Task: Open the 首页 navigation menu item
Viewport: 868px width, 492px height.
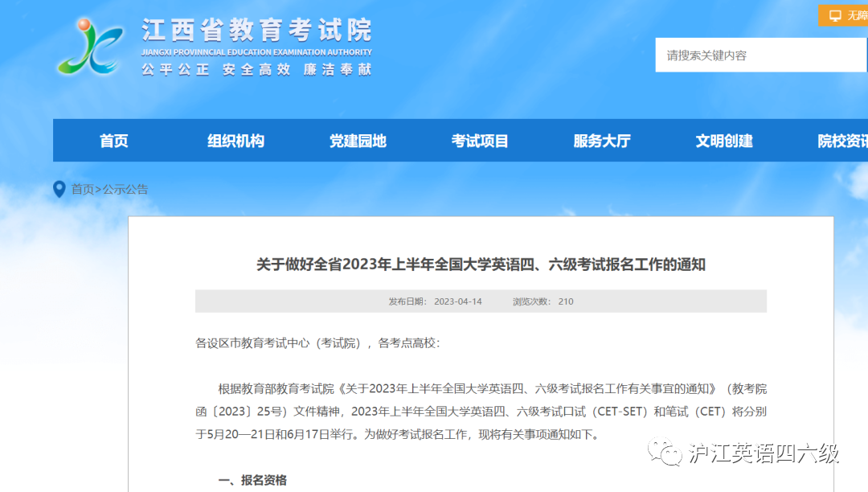Action: 114,141
